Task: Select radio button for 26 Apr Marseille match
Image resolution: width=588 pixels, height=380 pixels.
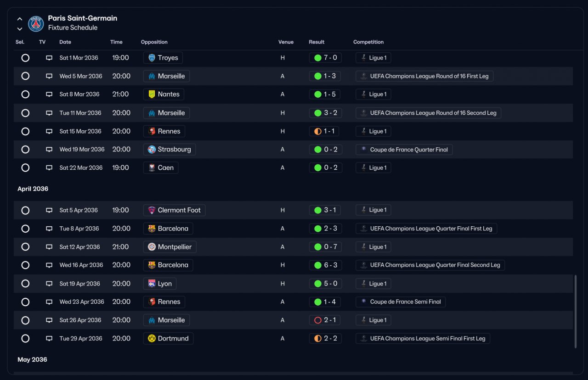Action: (25, 320)
